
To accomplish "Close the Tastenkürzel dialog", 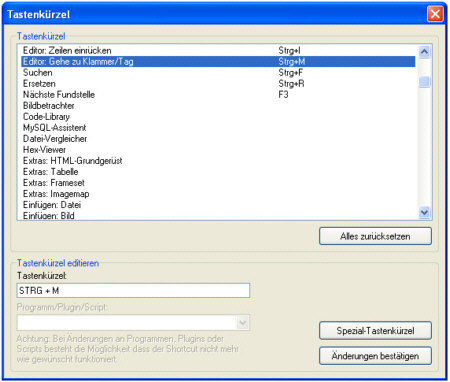I will (435, 14).
